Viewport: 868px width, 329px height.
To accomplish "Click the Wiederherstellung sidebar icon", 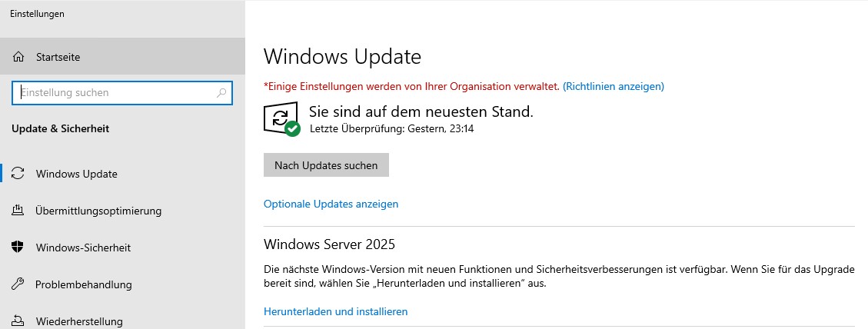I will pyautogui.click(x=19, y=321).
